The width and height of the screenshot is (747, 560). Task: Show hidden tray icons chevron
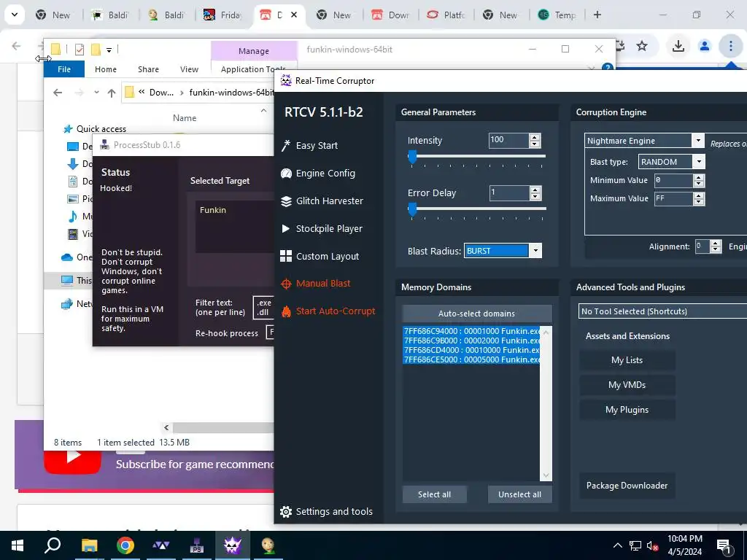point(617,545)
